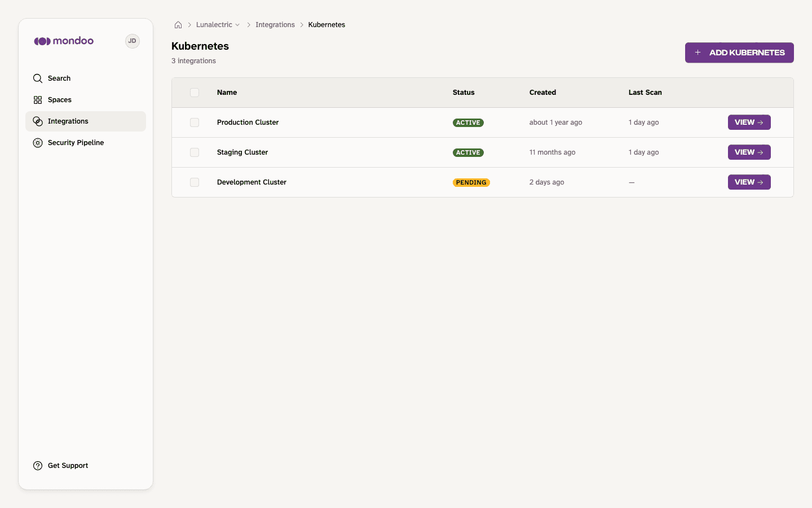This screenshot has width=812, height=508.
Task: Click Production Cluster '1 day ago' last scan
Action: (x=643, y=122)
